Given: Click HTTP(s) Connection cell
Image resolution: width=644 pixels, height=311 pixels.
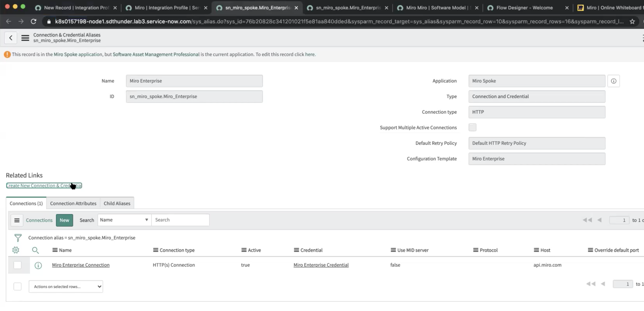Looking at the screenshot, I should click(174, 265).
